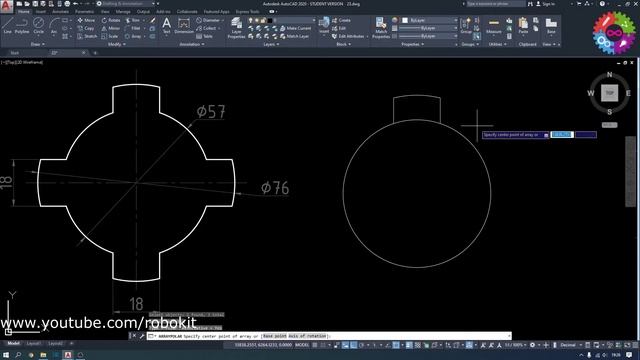The height and width of the screenshot is (360, 640).
Task: Click Match Layer button
Action: (x=294, y=36)
